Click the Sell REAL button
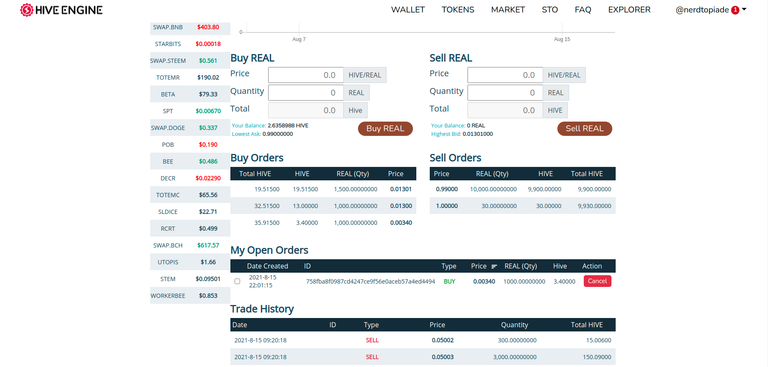 point(585,129)
